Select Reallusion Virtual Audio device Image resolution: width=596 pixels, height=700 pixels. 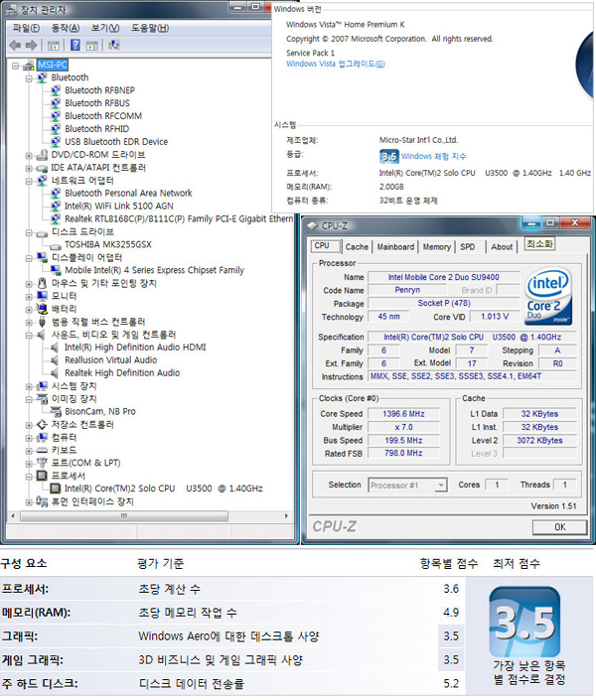coord(111,360)
